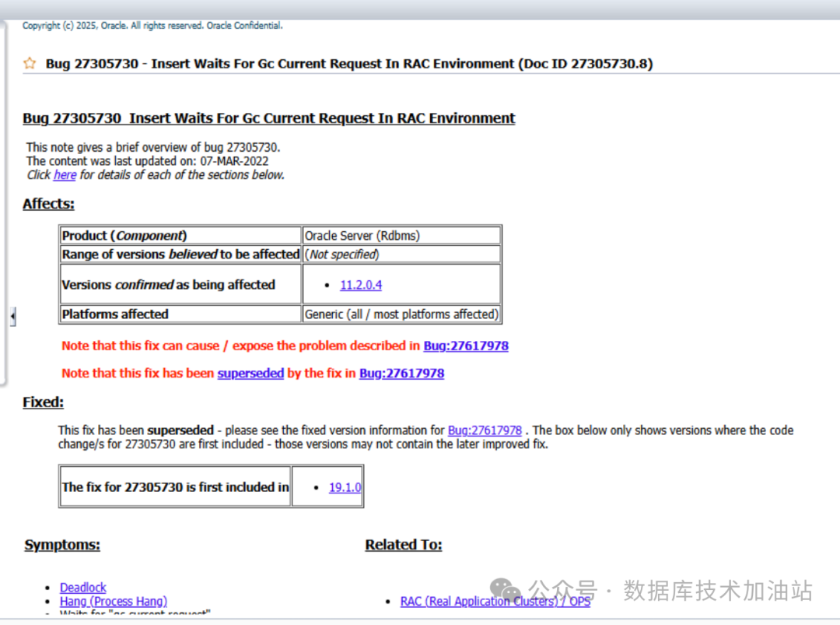This screenshot has height=625, width=840.
Task: Click the 'Oracle Server (Rdbms)' table cell
Action: point(401,235)
